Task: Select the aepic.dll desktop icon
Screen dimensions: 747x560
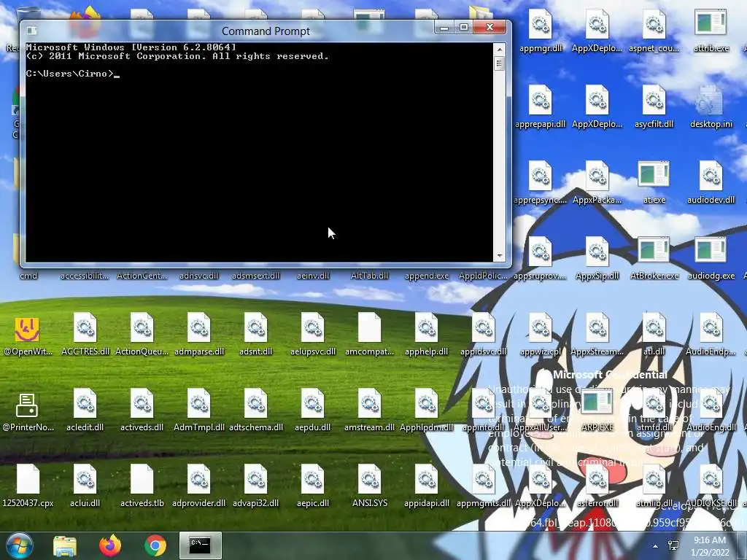Action: (312, 486)
